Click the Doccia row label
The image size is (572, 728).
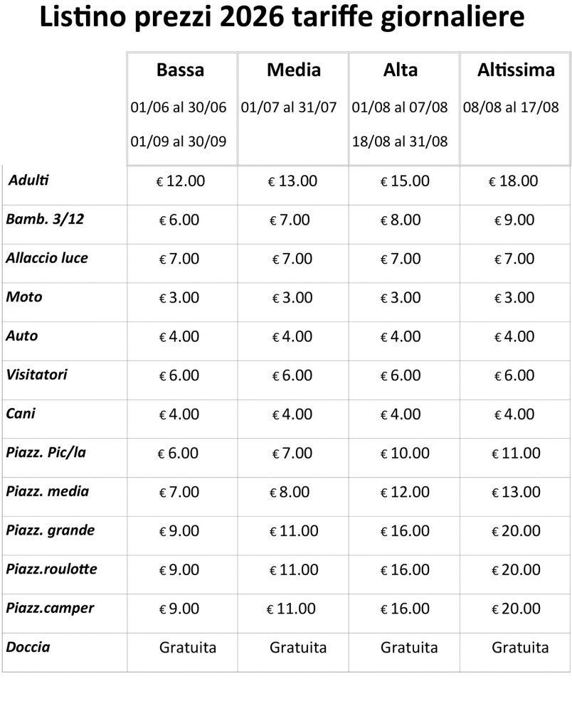click(28, 647)
